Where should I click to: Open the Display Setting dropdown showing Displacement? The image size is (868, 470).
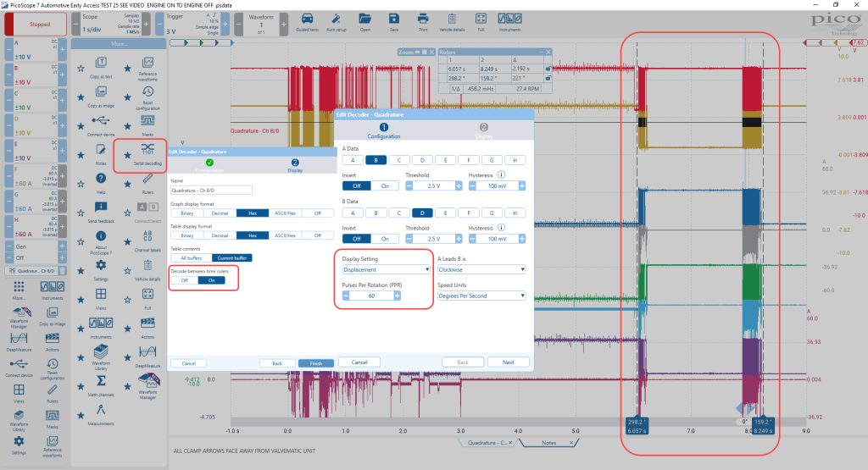pyautogui.click(x=386, y=269)
